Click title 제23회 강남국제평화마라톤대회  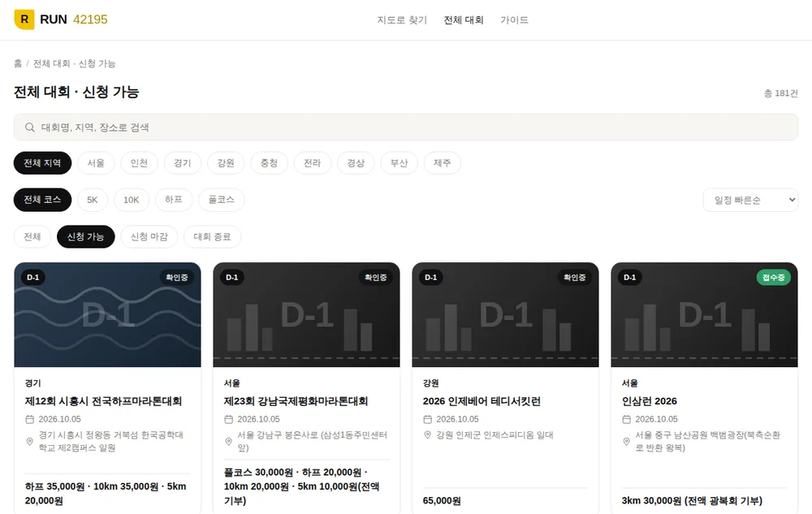tap(296, 401)
